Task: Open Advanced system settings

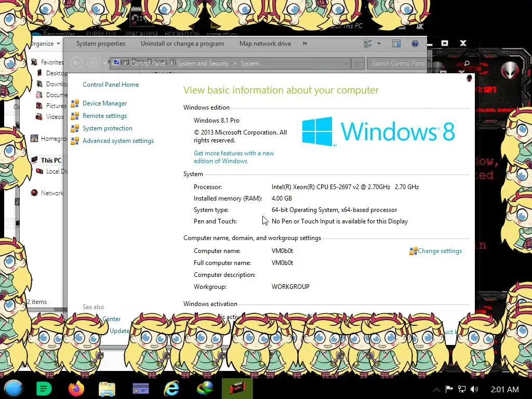Action: coord(118,141)
